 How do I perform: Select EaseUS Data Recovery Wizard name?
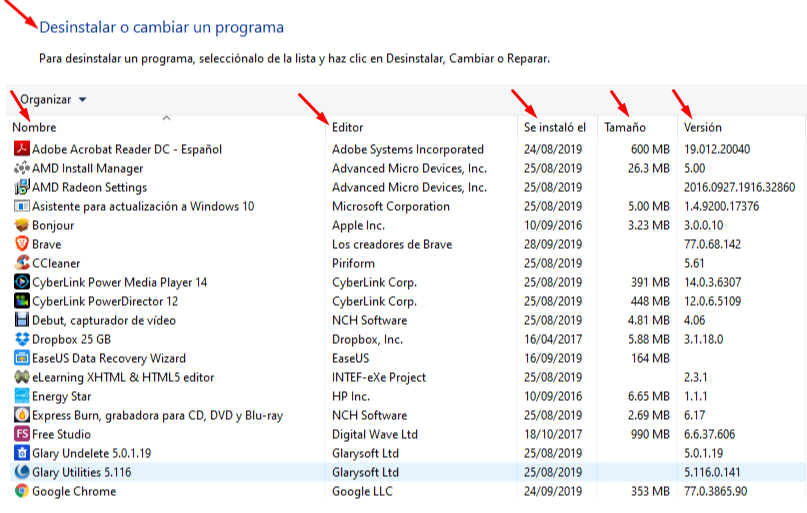[109, 358]
